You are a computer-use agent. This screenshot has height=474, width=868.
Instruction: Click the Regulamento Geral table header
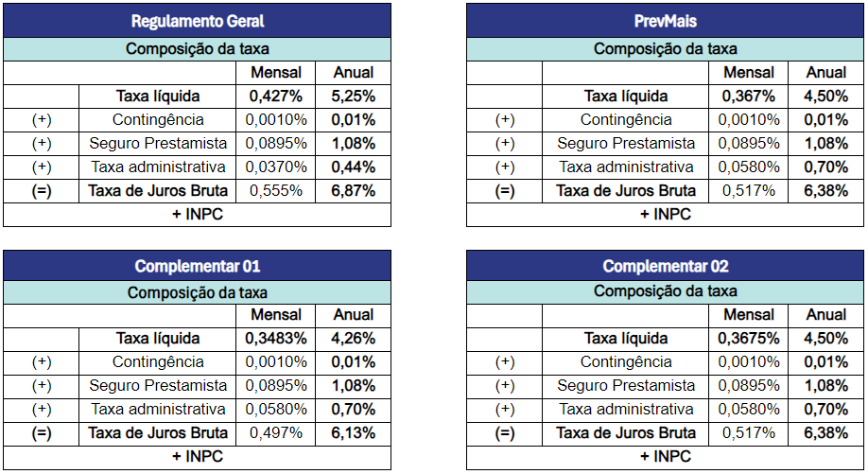[197, 21]
